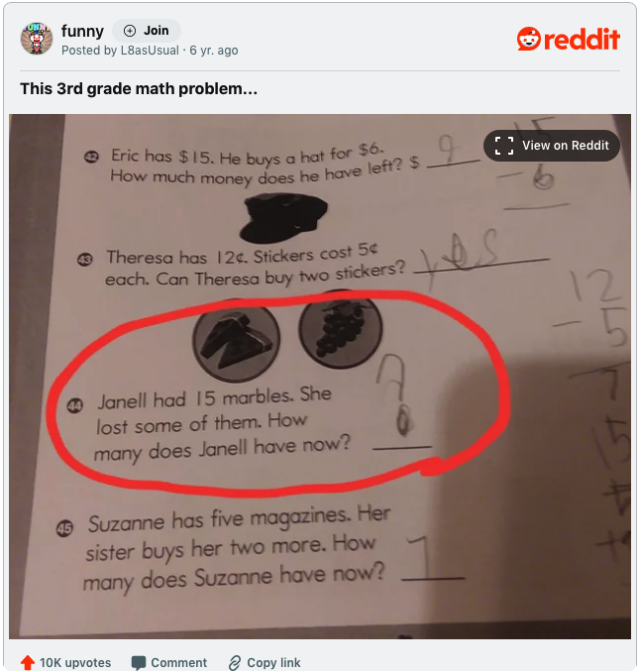The image size is (640, 672).
Task: Click the plus icon inside Join
Action: tap(130, 31)
